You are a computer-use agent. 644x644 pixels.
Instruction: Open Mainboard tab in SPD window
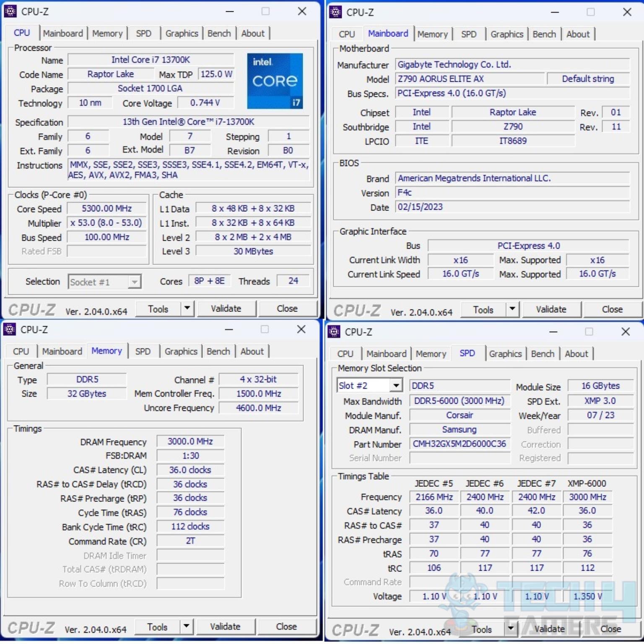click(387, 354)
